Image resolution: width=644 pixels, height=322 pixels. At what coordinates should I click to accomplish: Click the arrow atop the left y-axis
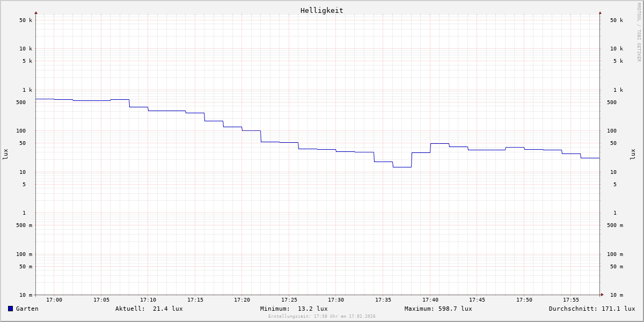[x=36, y=12]
